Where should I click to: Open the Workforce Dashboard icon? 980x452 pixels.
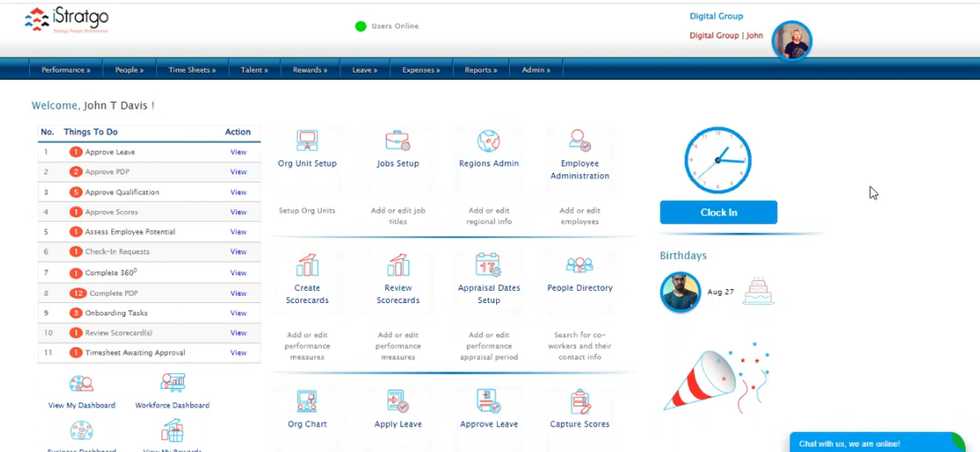tap(172, 383)
